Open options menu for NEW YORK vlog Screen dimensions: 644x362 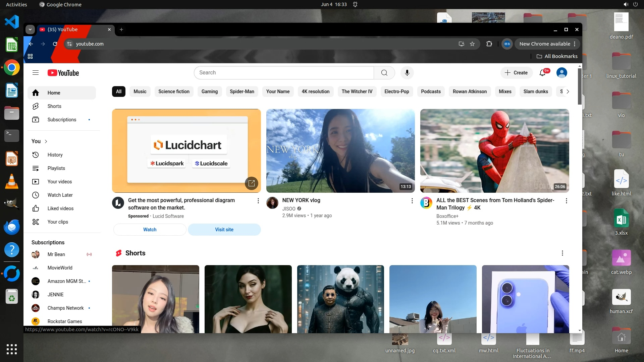tap(412, 201)
